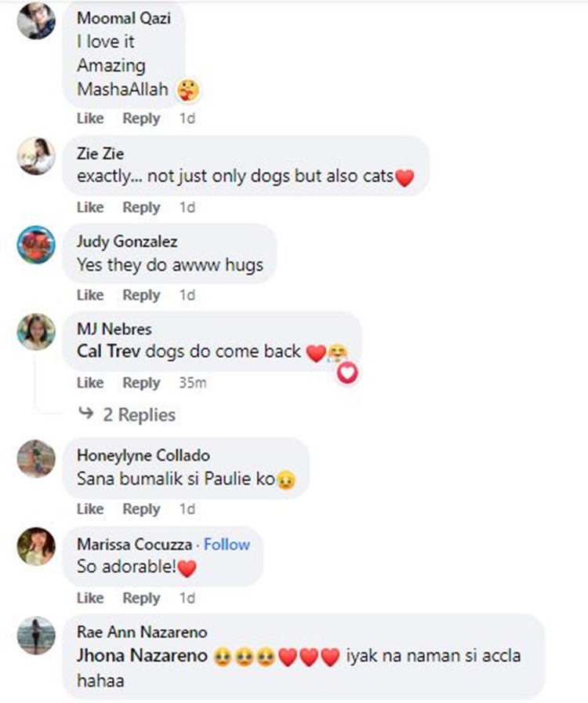Click the 35m timestamp on MJ Nebres comment

point(192,383)
